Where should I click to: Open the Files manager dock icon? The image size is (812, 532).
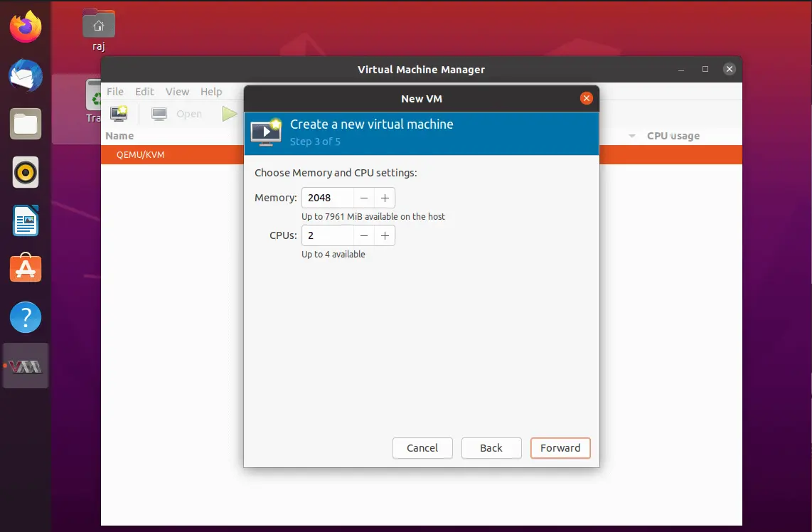pos(26,124)
